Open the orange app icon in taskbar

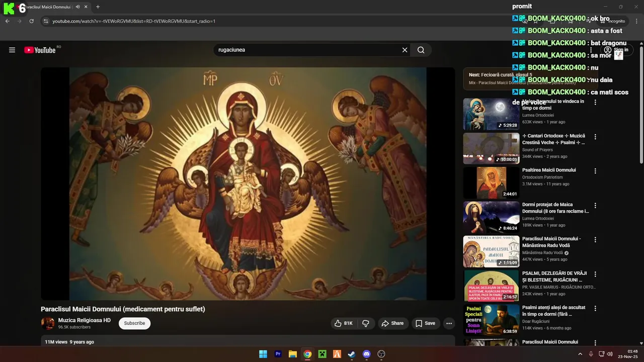coord(337,354)
